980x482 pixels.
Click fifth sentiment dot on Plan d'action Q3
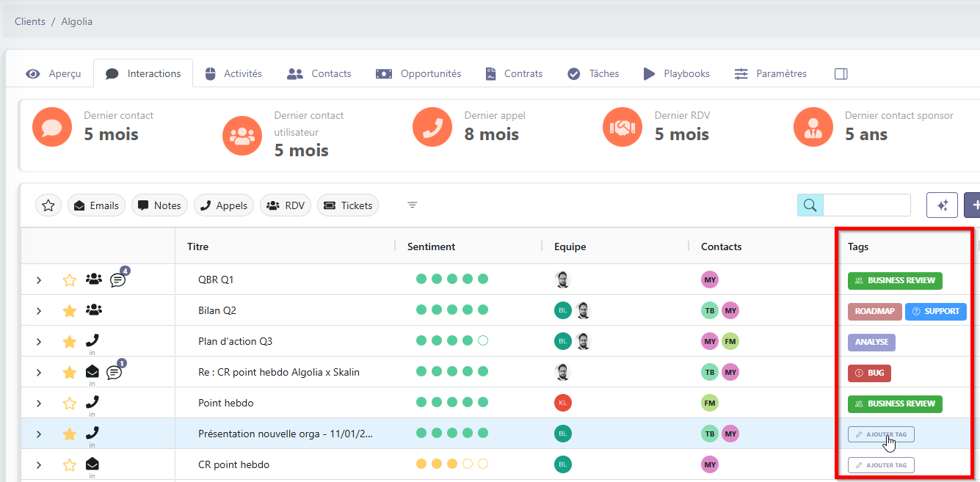coord(483,341)
